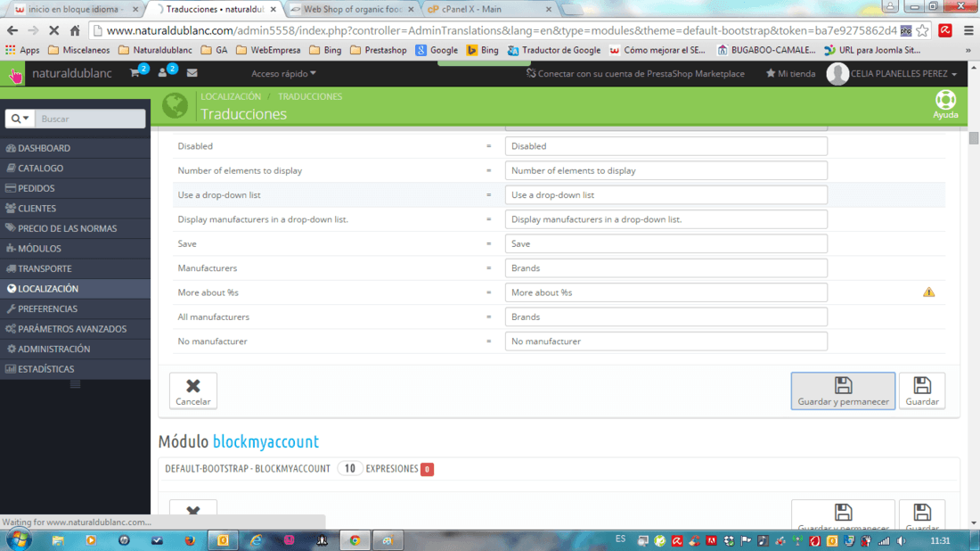This screenshot has height=551, width=980.
Task: Open the Apps bookmarks shortcut
Action: [x=22, y=50]
